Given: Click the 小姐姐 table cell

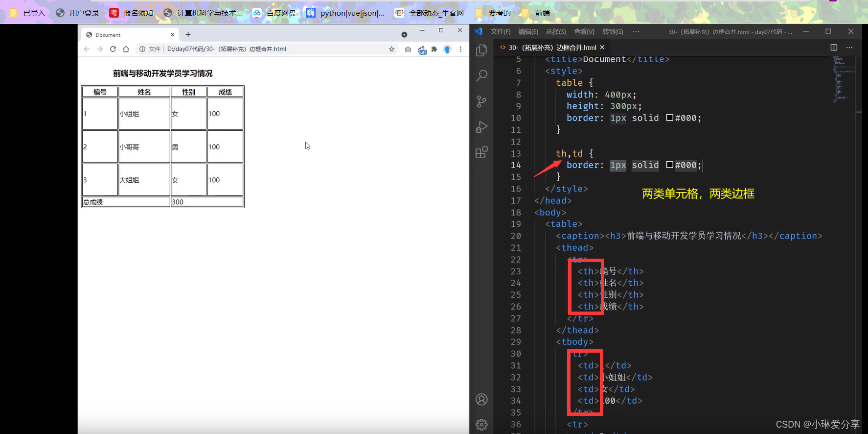Looking at the screenshot, I should point(144,114).
